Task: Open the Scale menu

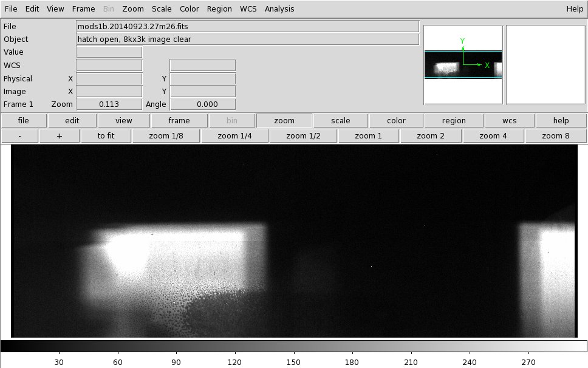Action: (162, 9)
